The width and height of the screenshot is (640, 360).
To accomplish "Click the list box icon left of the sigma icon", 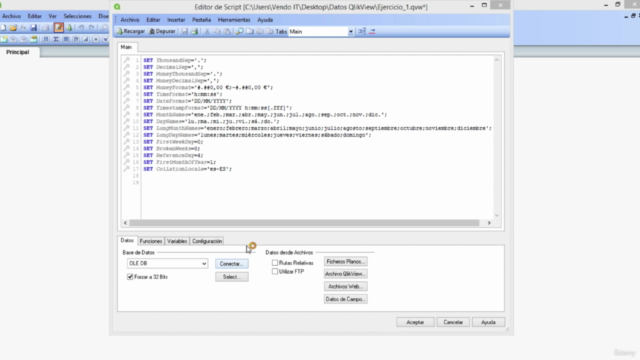I will click(46, 39).
